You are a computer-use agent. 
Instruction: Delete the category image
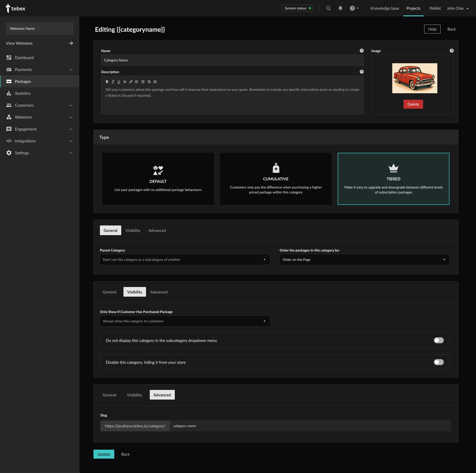click(413, 104)
